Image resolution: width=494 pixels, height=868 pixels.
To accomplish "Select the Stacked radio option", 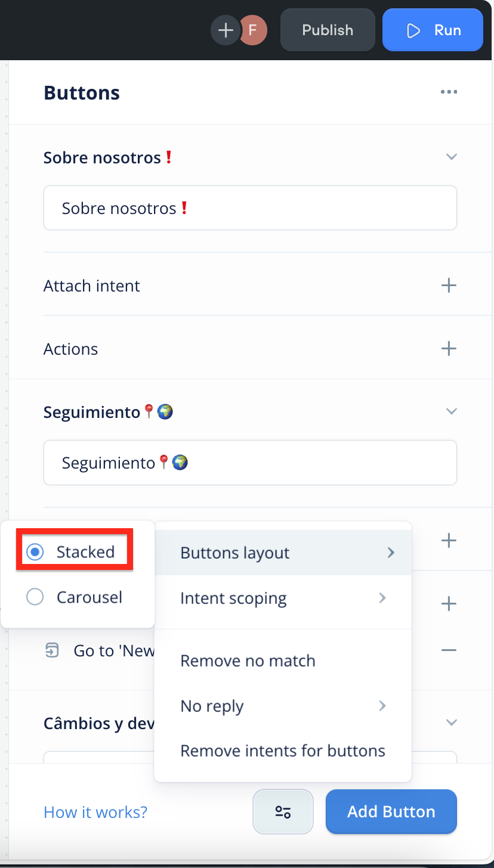I will [35, 552].
